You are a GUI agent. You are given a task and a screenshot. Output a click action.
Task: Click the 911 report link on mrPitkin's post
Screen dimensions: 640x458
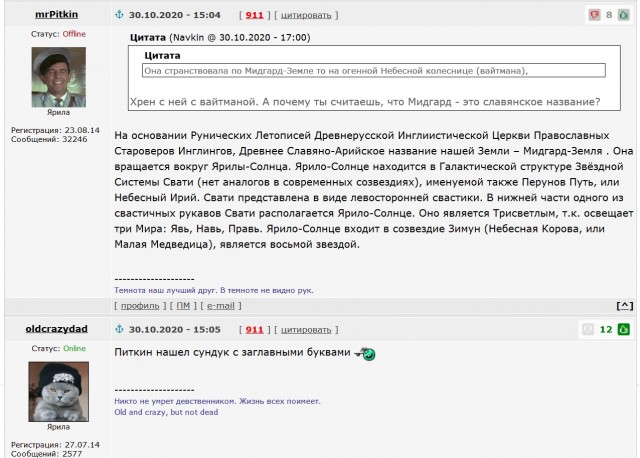tap(254, 15)
